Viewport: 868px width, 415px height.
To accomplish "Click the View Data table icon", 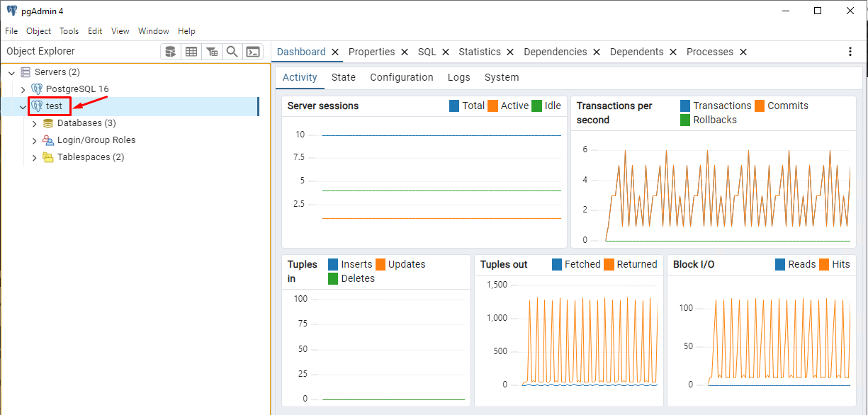I will 191,52.
